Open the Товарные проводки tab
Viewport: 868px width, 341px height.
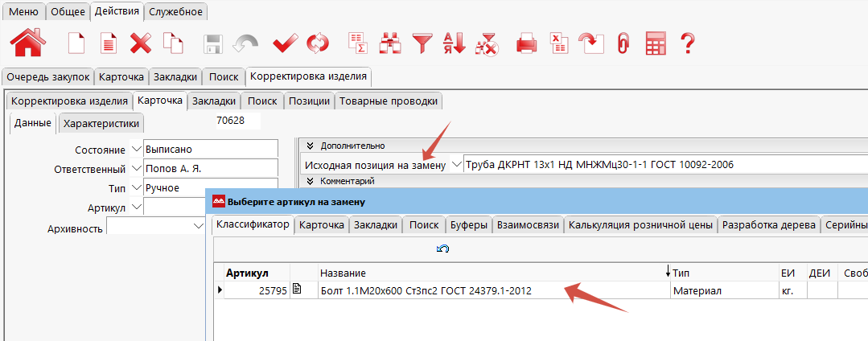click(x=389, y=101)
